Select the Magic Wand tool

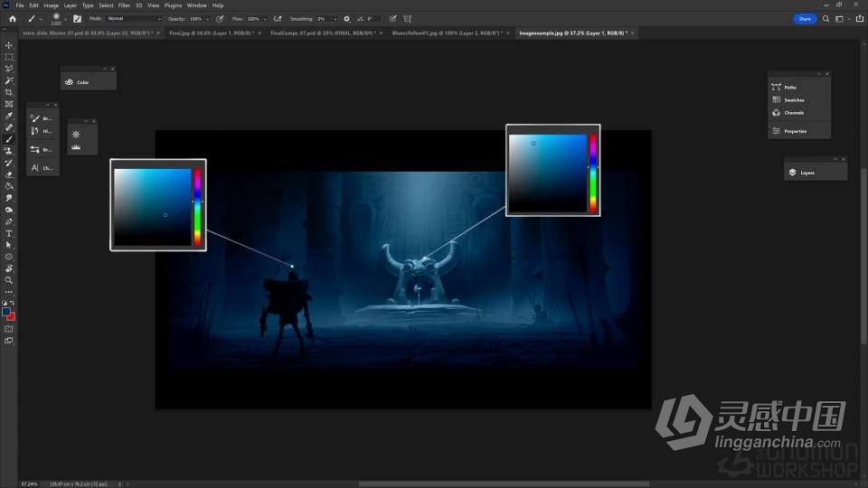(9, 80)
